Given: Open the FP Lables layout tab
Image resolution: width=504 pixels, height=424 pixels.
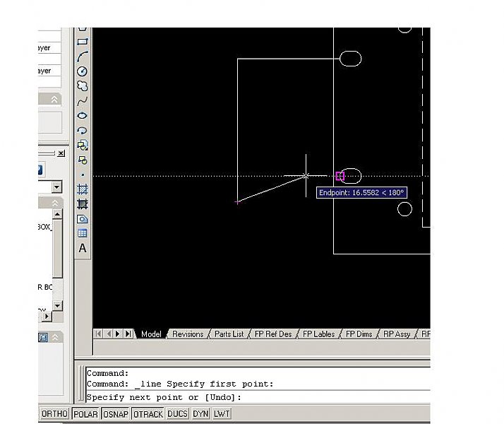Looking at the screenshot, I should click(318, 334).
